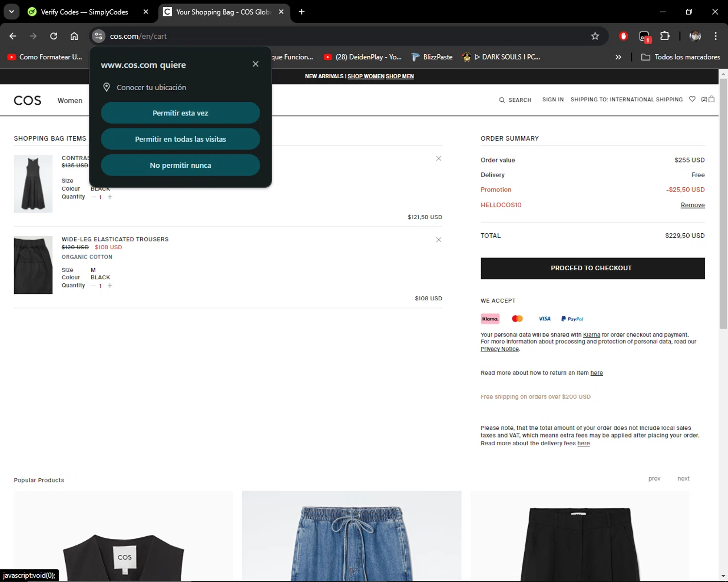The width and height of the screenshot is (728, 582).
Task: Expand the hidden bookmarks double chevron
Action: [x=618, y=57]
